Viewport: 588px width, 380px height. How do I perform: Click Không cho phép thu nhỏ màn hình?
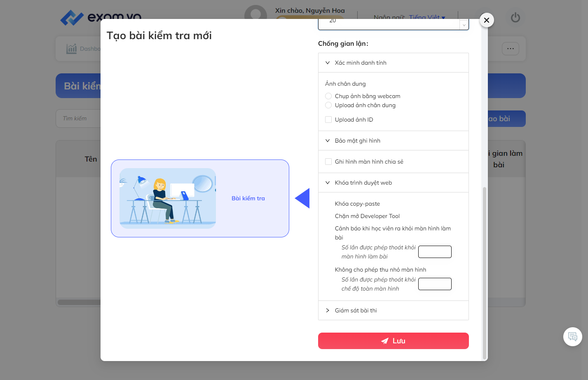pyautogui.click(x=380, y=270)
